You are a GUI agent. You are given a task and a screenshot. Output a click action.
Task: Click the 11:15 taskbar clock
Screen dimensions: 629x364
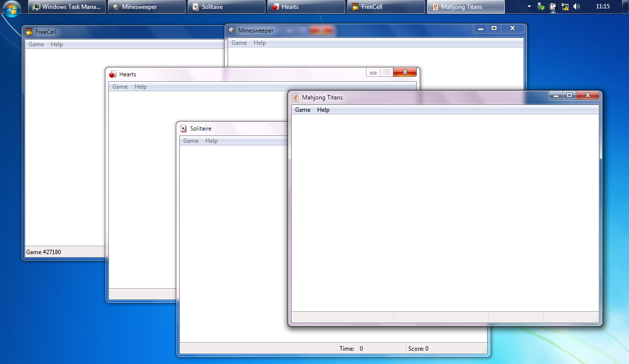click(x=602, y=7)
